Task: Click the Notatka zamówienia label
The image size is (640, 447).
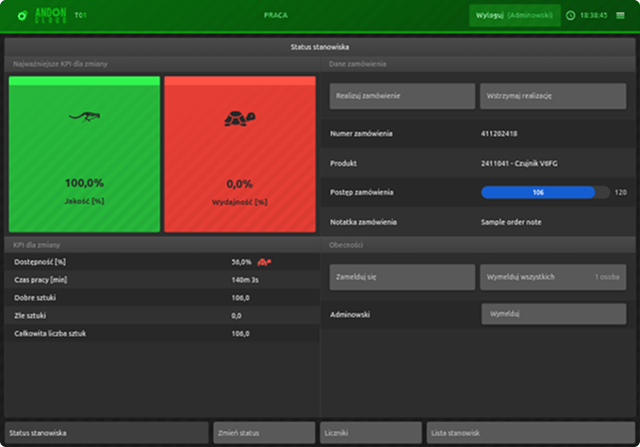Action: click(x=363, y=222)
